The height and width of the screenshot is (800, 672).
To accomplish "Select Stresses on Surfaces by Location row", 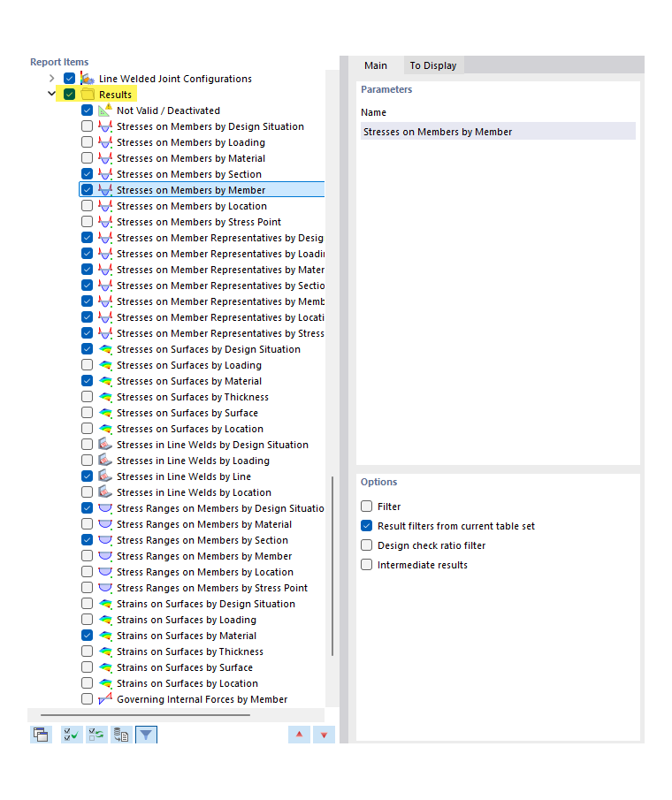I will pos(190,429).
